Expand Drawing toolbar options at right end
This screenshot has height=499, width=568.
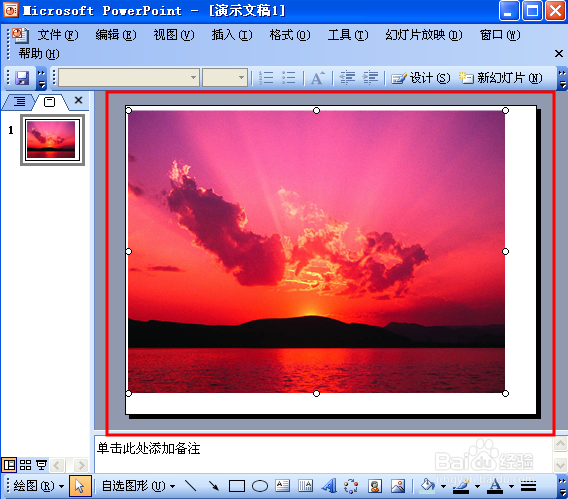[562, 486]
